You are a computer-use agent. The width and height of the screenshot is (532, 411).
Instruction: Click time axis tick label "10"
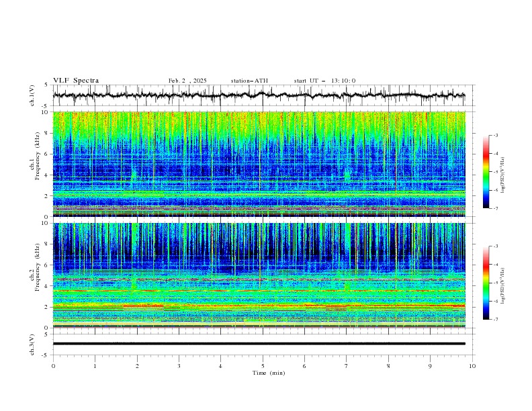coord(472,366)
